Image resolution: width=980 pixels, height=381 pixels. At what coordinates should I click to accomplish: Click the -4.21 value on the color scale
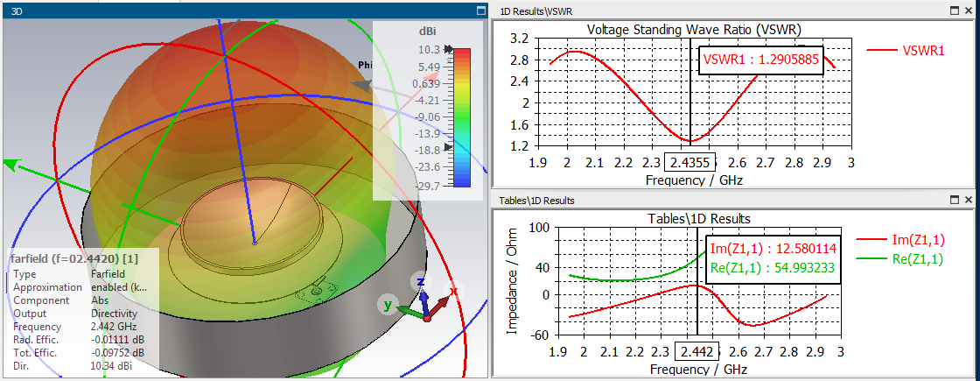(x=428, y=100)
